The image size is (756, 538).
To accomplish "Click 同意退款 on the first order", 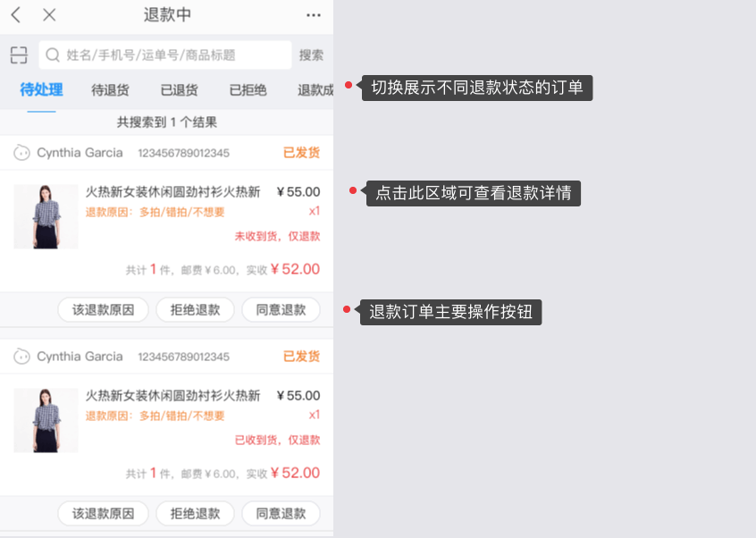I will 281,309.
